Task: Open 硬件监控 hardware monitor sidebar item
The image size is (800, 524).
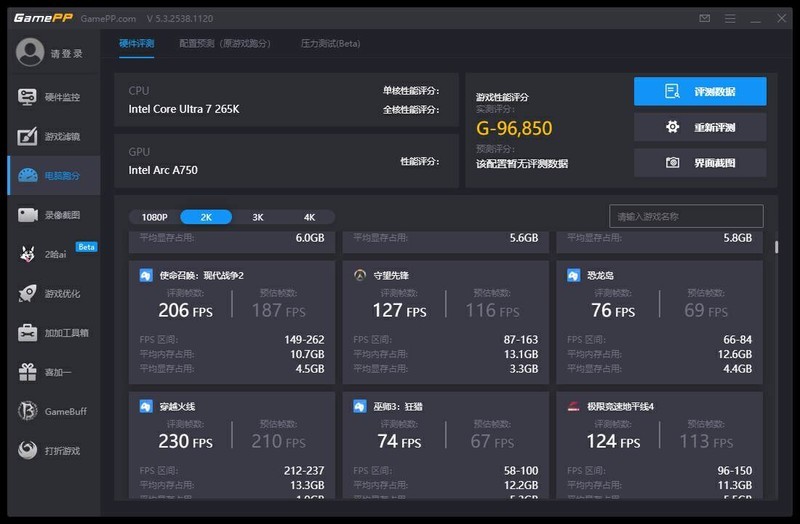Action: coord(54,97)
